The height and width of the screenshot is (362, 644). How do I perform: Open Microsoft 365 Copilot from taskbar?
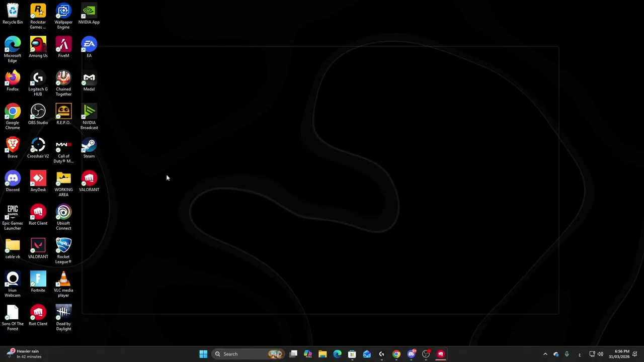click(x=308, y=354)
